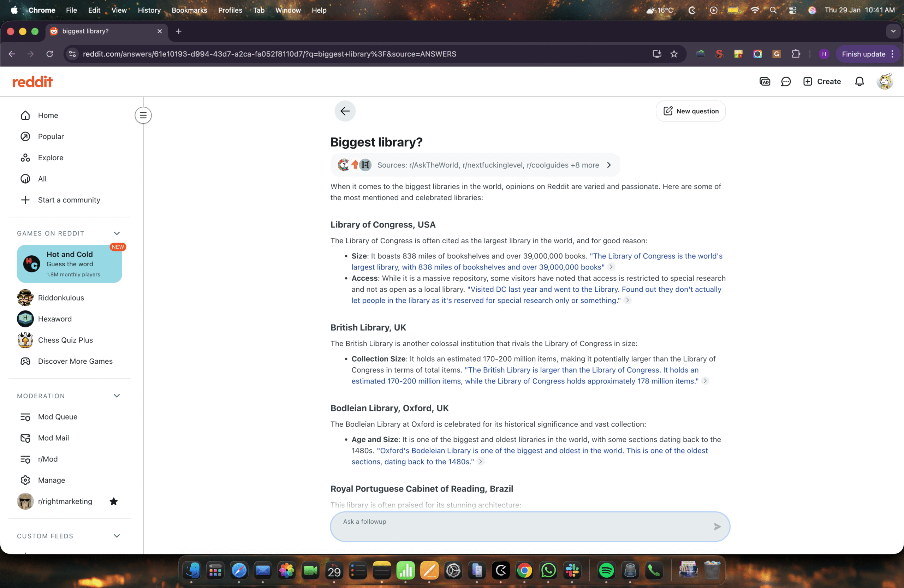Open the user avatar menu
This screenshot has height=588, width=904.
tap(885, 82)
